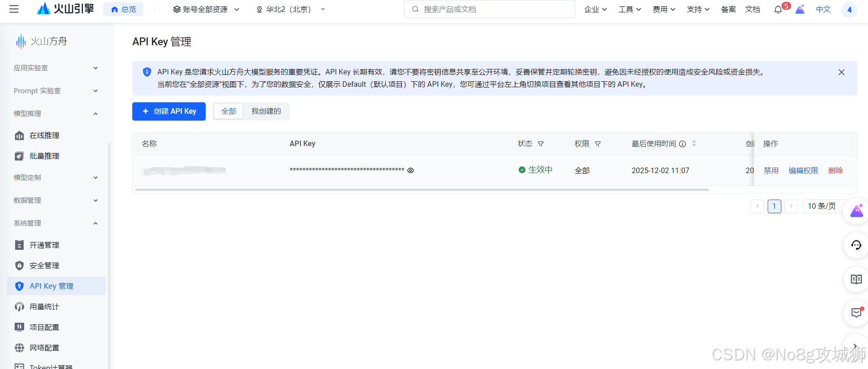Click the 网络配置 globe icon

tap(19, 348)
